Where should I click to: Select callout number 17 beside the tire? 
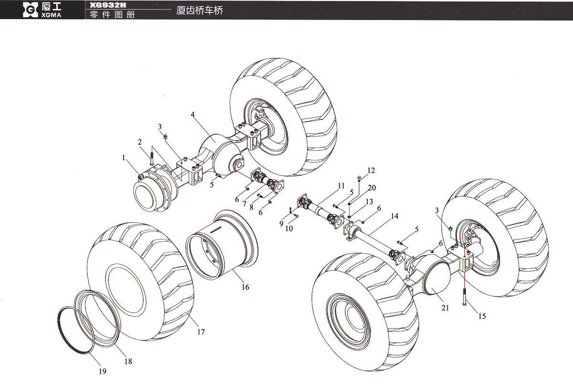click(x=201, y=331)
